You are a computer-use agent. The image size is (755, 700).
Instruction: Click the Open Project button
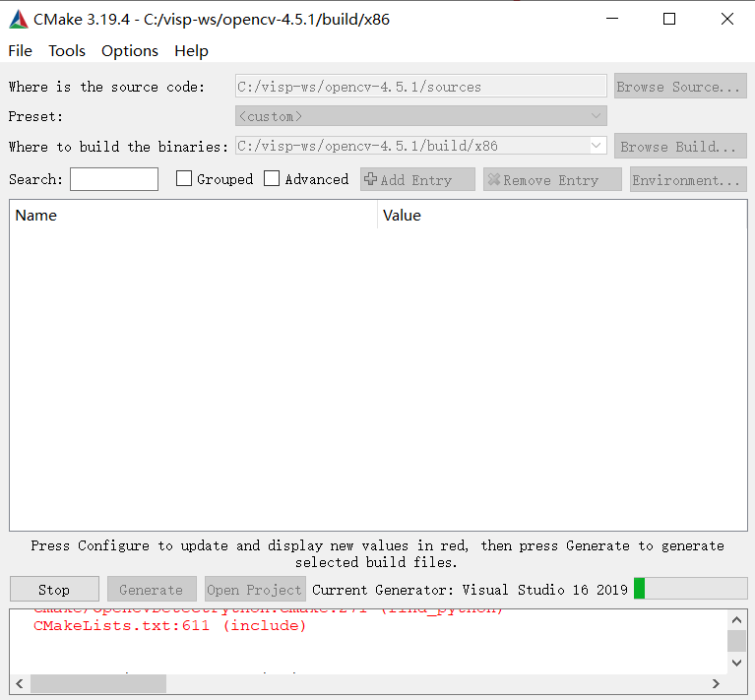click(x=255, y=590)
